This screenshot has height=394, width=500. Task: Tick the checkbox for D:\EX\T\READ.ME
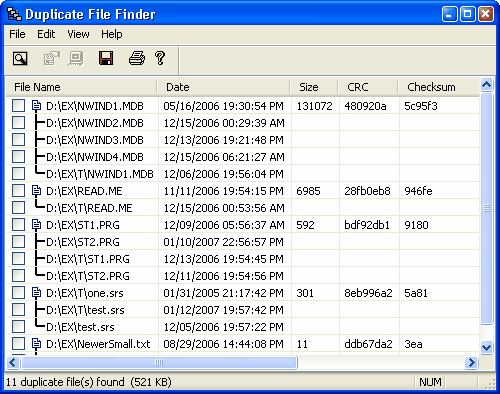[x=18, y=208]
